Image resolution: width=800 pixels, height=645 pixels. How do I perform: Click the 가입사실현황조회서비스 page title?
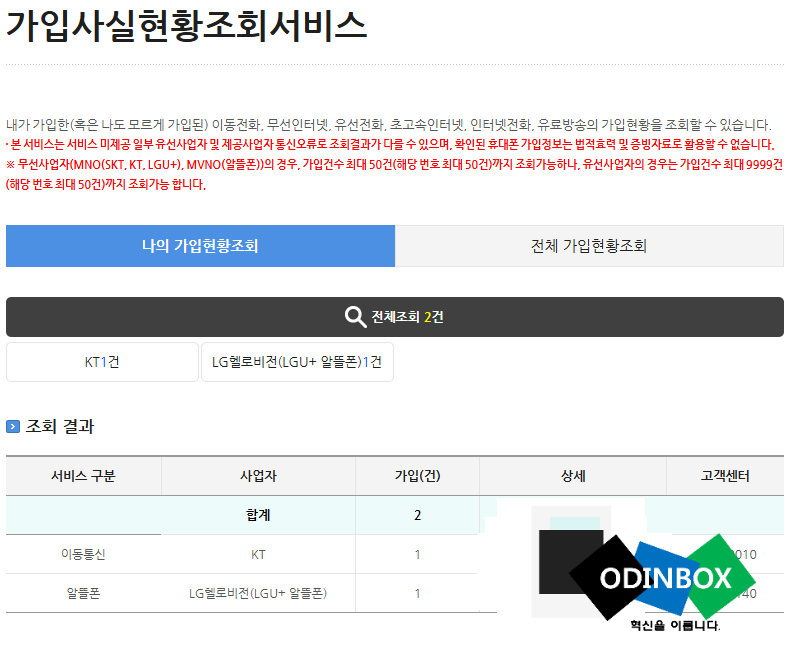[186, 25]
